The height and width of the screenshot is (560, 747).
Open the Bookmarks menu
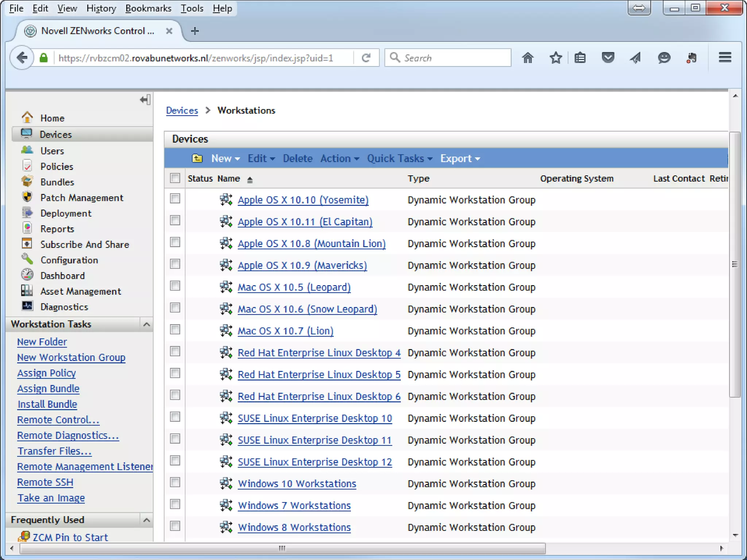pos(148,8)
